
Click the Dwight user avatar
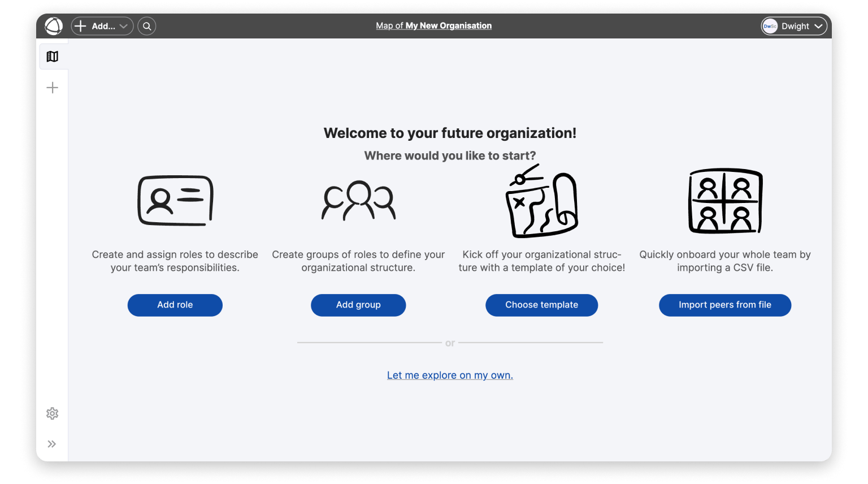(x=770, y=26)
